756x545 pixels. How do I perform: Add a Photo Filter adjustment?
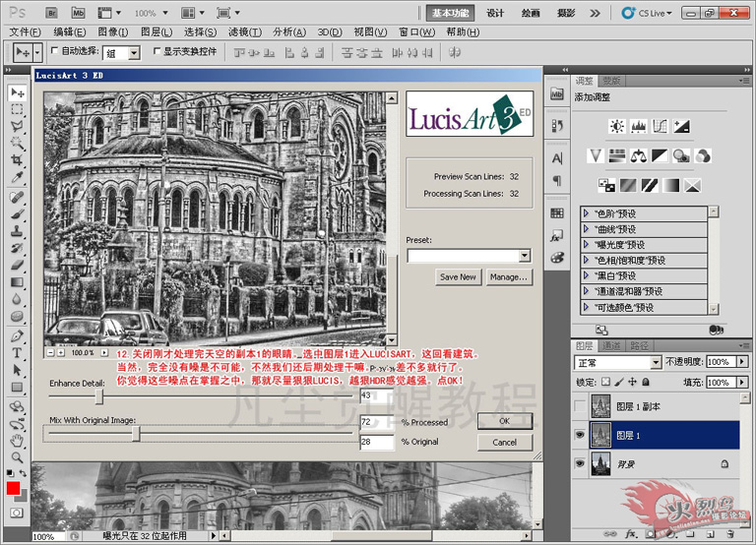point(681,156)
